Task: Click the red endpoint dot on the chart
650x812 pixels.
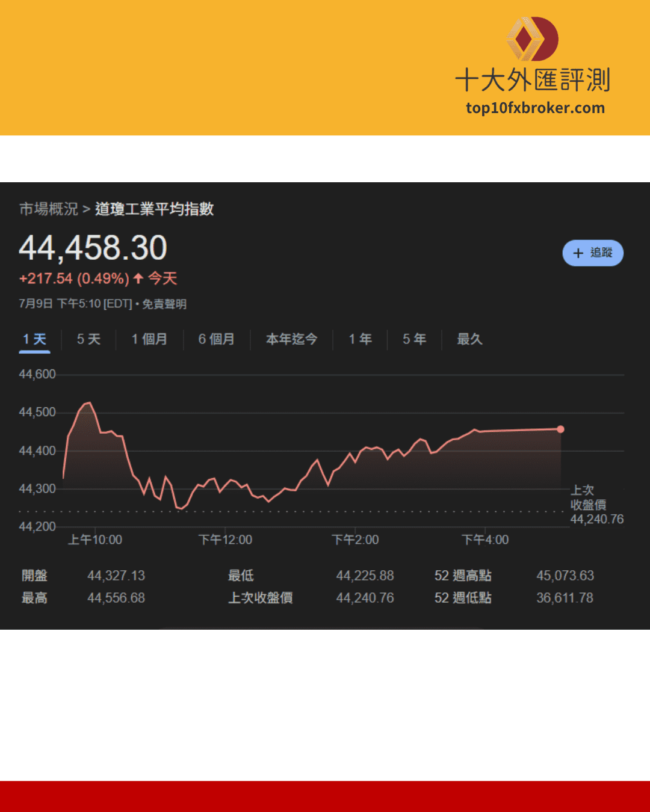Action: coord(560,429)
